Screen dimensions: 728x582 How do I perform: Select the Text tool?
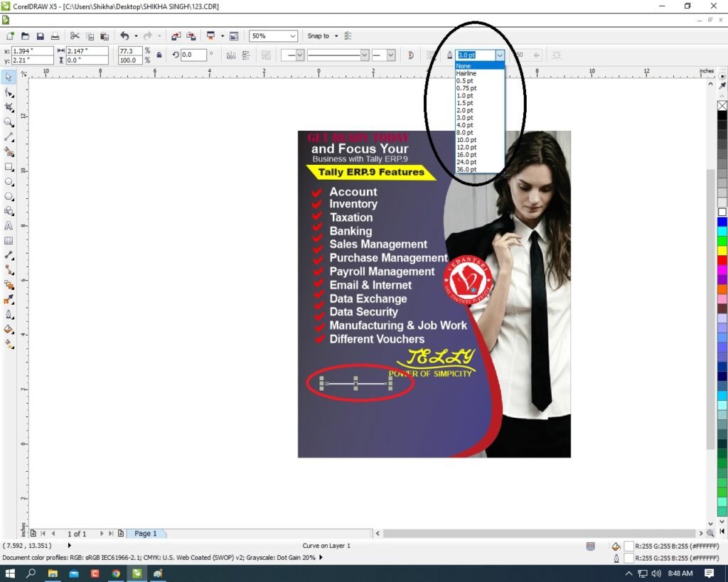pos(9,226)
